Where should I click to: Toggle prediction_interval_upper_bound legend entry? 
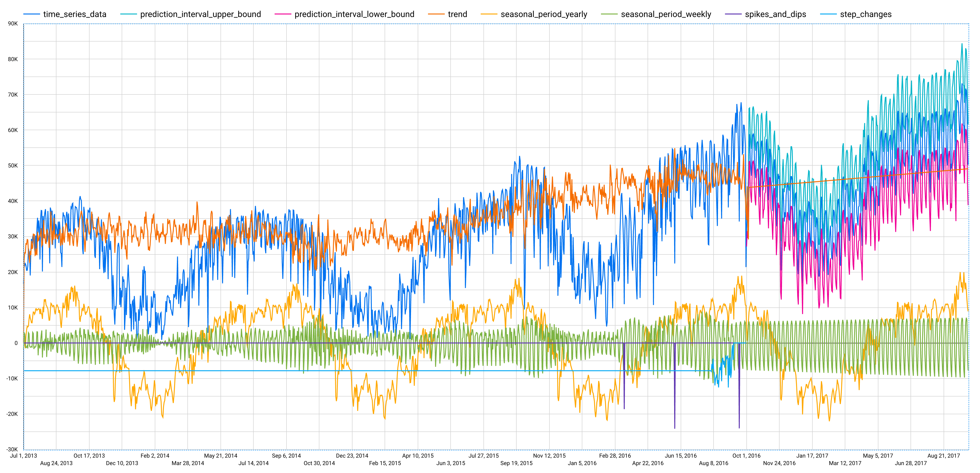tap(191, 14)
